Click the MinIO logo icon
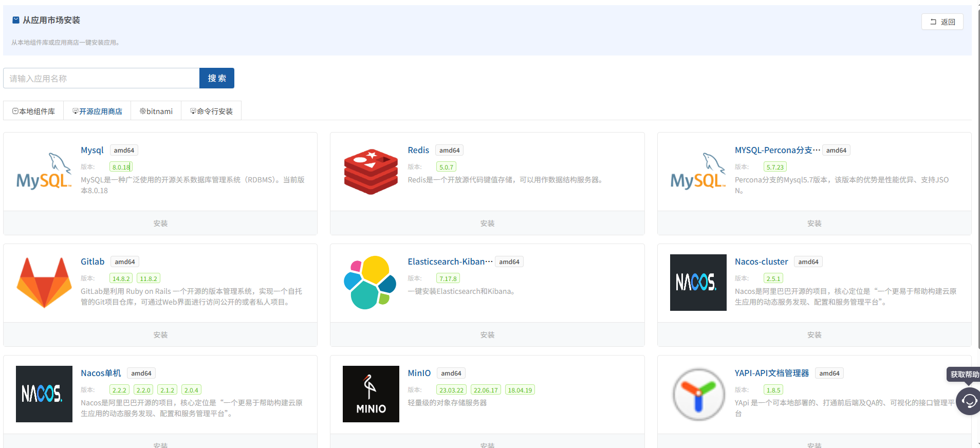980x448 pixels. [x=371, y=394]
